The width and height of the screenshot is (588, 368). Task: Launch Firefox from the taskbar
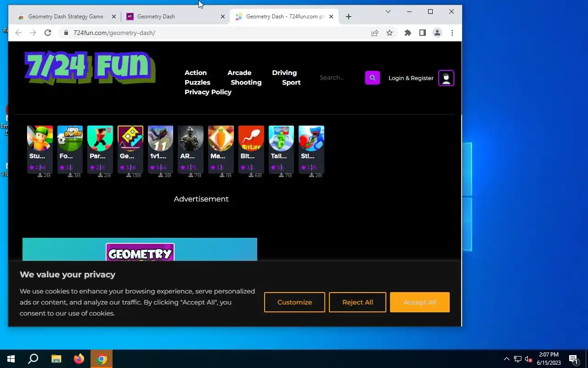point(79,359)
